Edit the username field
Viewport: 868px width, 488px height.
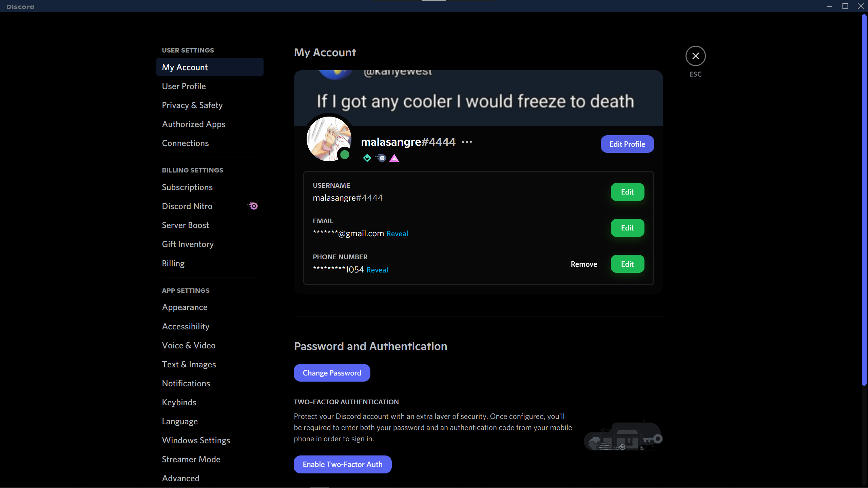tap(627, 192)
